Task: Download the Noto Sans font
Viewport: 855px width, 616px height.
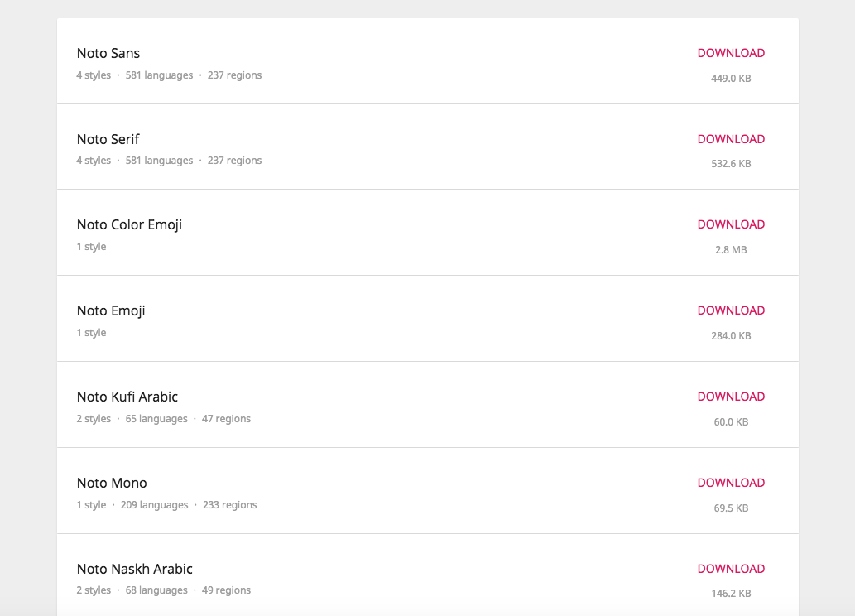Action: point(731,53)
